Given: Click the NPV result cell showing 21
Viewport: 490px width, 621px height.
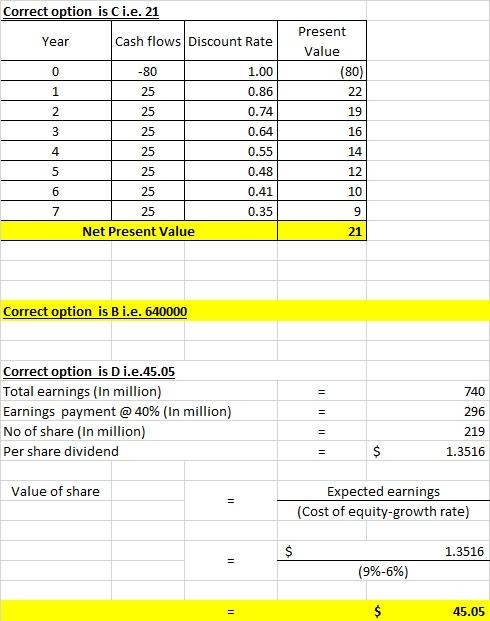Looking at the screenshot, I should tap(322, 231).
